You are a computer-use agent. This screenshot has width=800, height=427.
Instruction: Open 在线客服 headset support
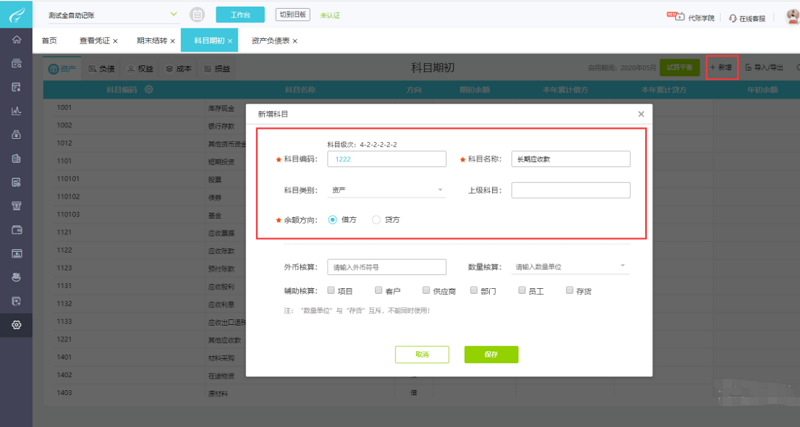pyautogui.click(x=733, y=18)
